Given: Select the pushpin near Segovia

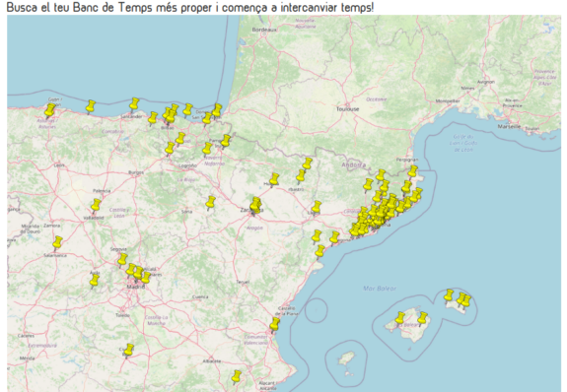Looking at the screenshot, I should click(x=122, y=260).
